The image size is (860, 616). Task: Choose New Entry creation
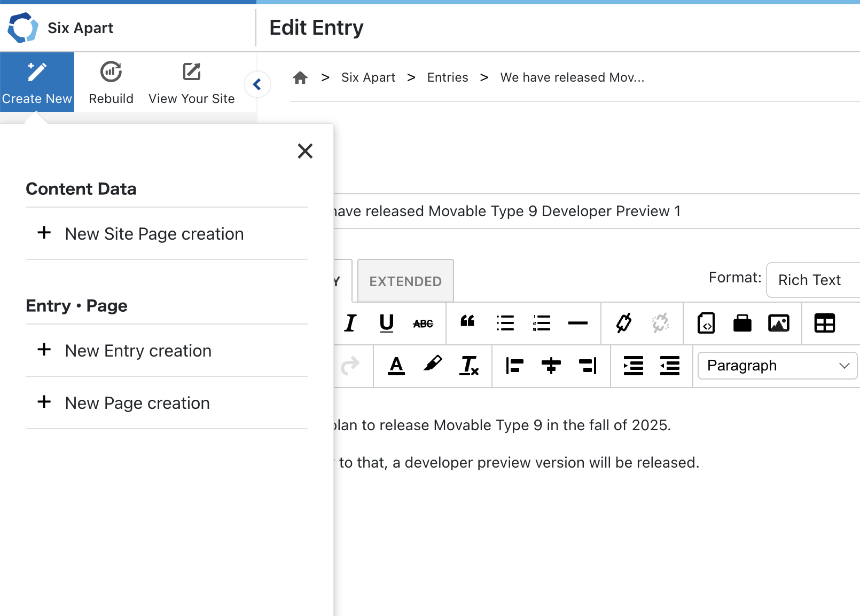pos(167,351)
